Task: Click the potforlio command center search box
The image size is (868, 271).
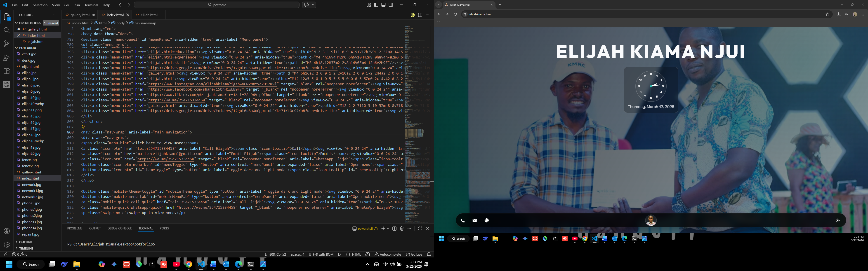Action: point(217,5)
